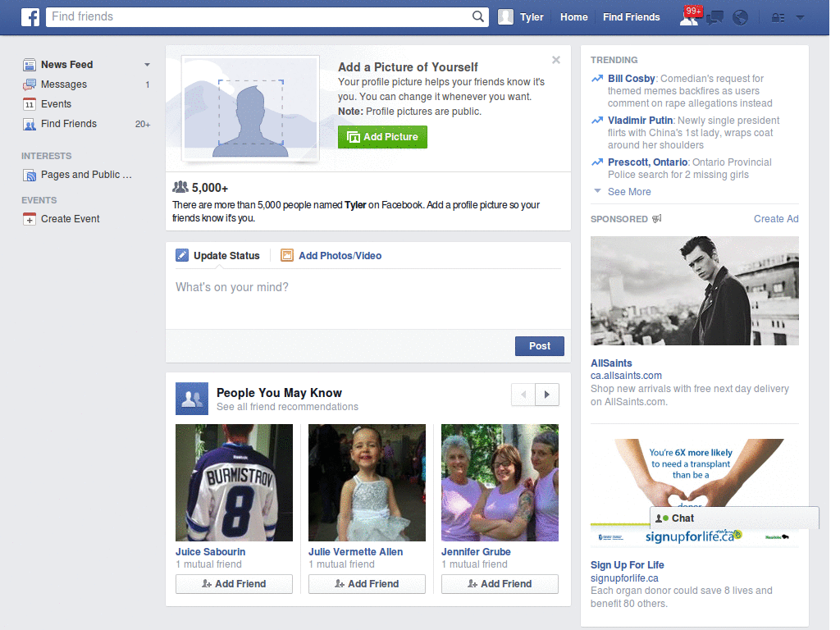Open Pages and Public Figures interest

(x=86, y=174)
